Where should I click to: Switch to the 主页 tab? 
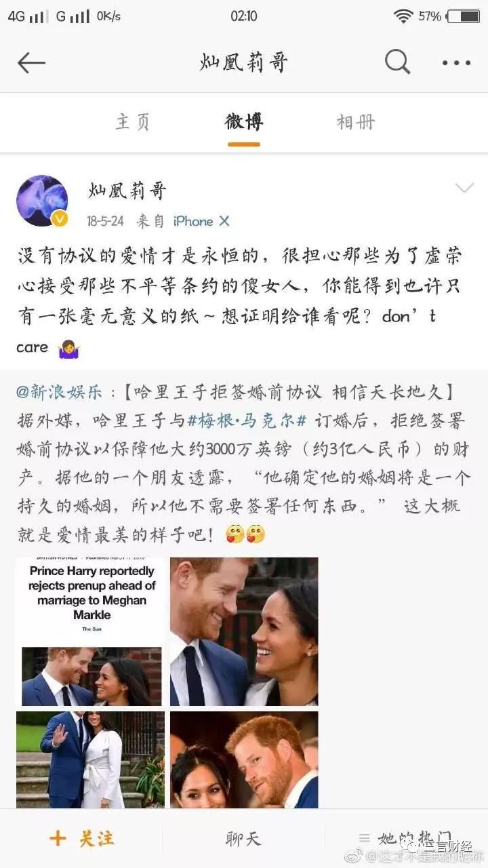(132, 122)
